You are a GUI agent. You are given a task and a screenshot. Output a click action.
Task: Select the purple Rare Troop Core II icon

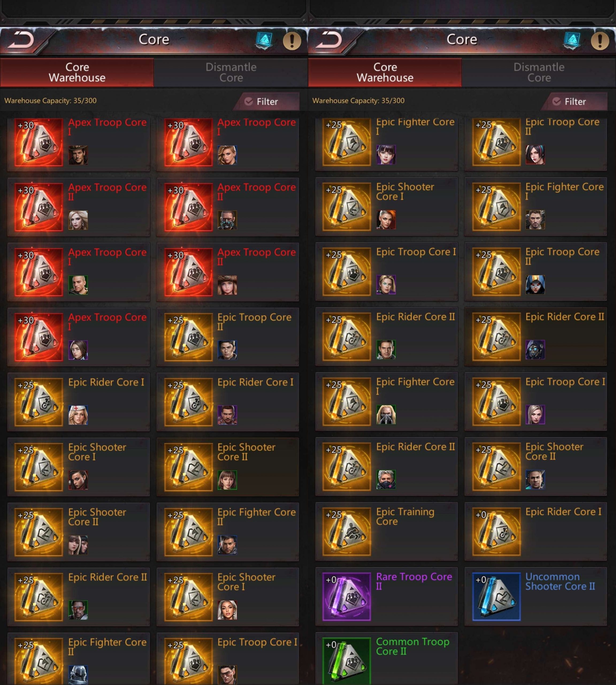click(347, 597)
